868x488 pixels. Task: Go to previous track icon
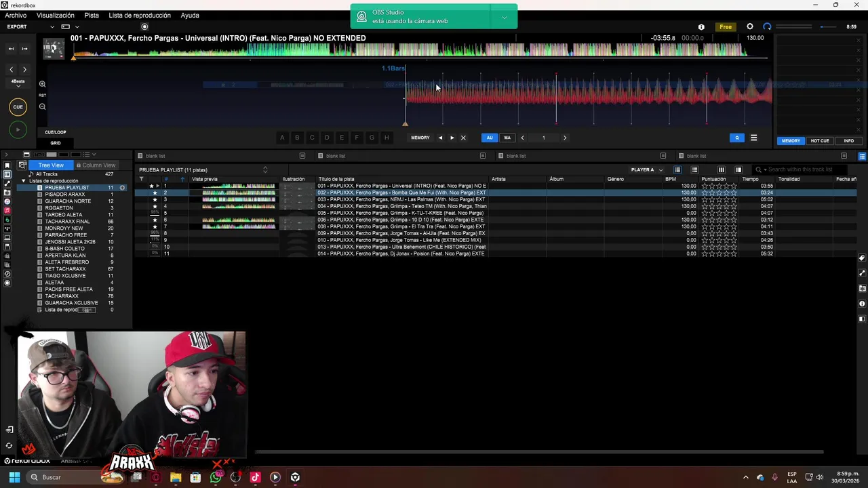pyautogui.click(x=11, y=49)
